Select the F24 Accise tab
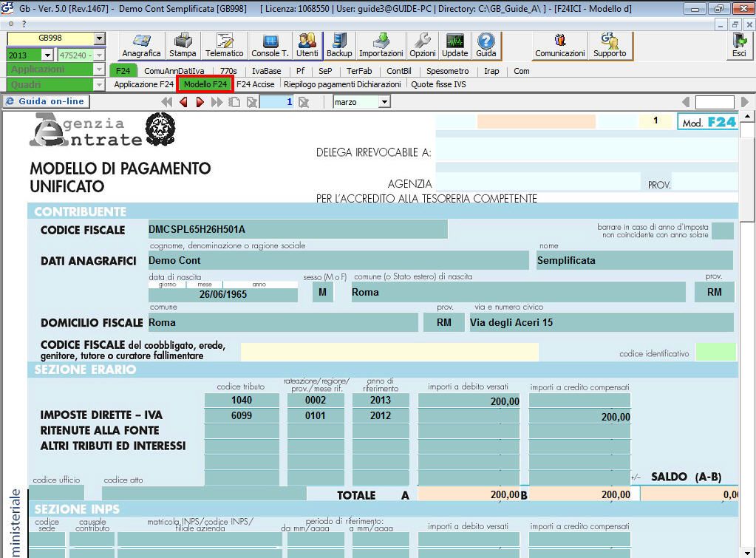This screenshot has height=558, width=756. 255,84
